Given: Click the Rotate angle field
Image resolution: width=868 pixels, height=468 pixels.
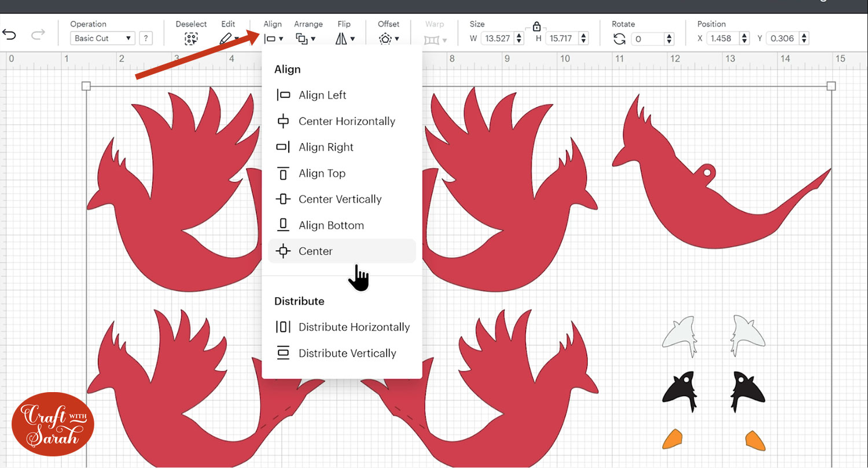Looking at the screenshot, I should [x=648, y=39].
